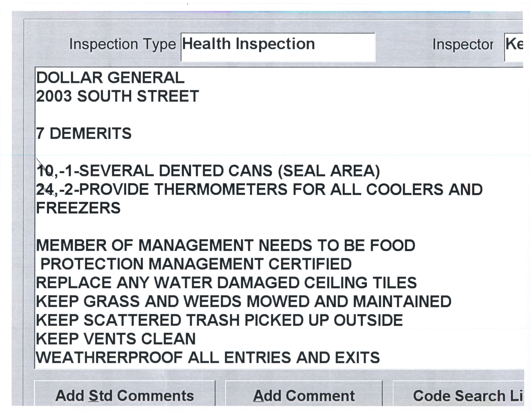Click the 2003 SOUTH STREET address line
532x411 pixels.
(117, 96)
